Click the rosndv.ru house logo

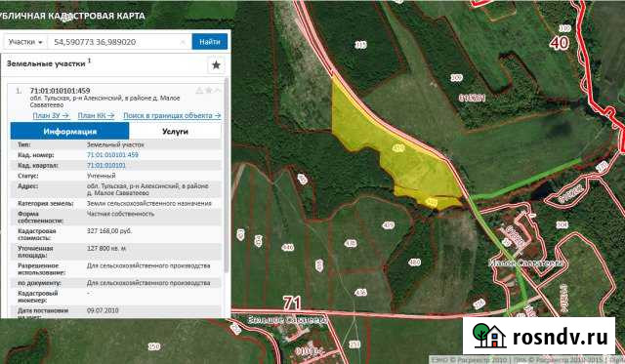488,336
